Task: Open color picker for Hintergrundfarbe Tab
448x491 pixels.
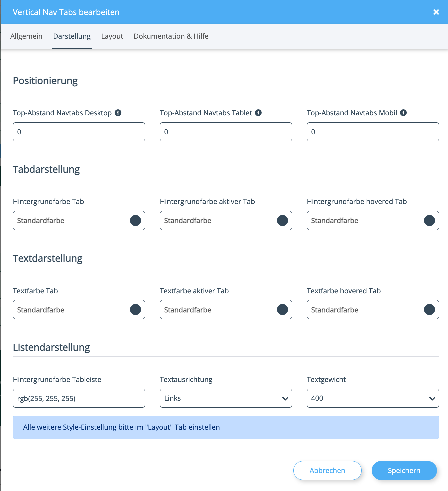Action: [x=135, y=220]
